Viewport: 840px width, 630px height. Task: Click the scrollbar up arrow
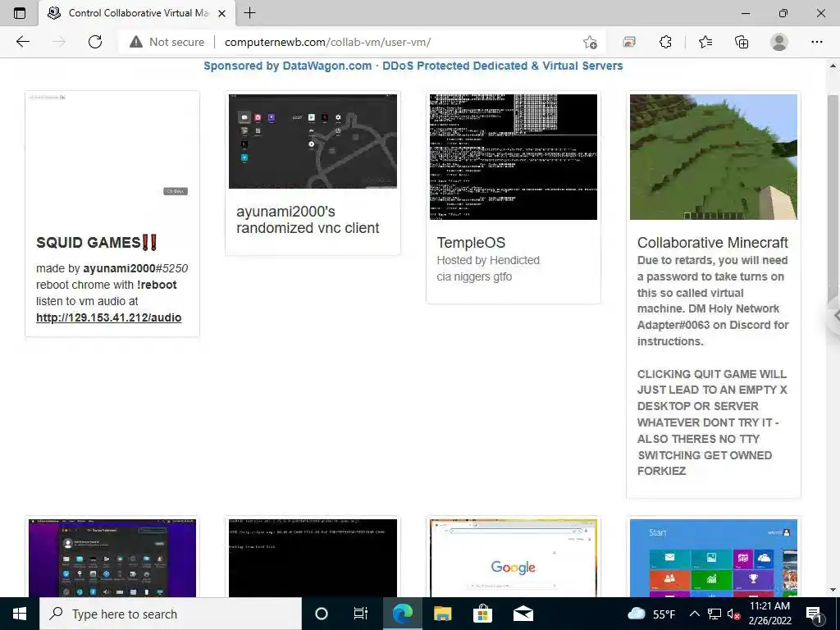click(x=833, y=66)
